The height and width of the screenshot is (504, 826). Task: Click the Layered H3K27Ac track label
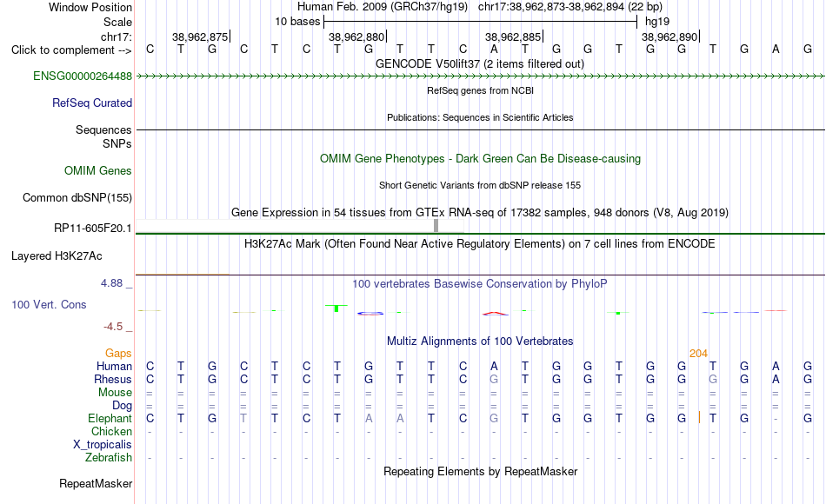click(x=57, y=256)
